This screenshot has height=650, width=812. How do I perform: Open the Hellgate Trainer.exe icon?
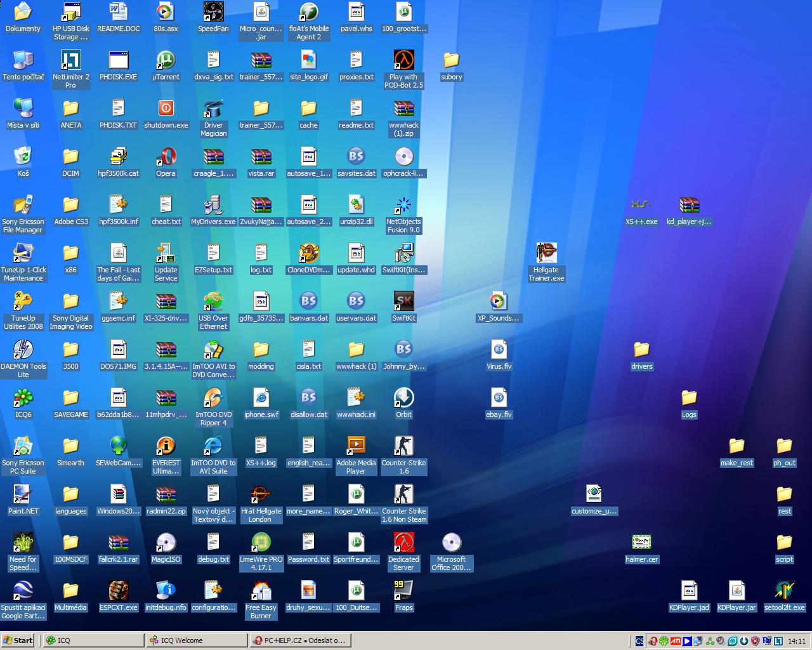(x=546, y=254)
